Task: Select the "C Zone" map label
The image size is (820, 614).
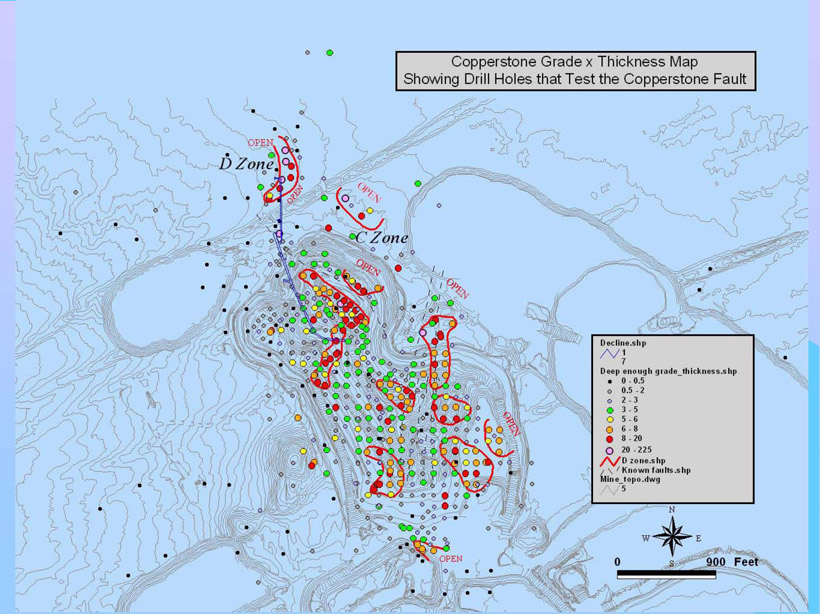Action: pos(382,238)
